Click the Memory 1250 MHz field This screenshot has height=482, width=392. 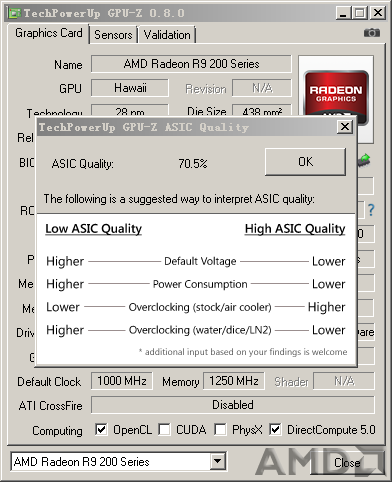pos(234,381)
